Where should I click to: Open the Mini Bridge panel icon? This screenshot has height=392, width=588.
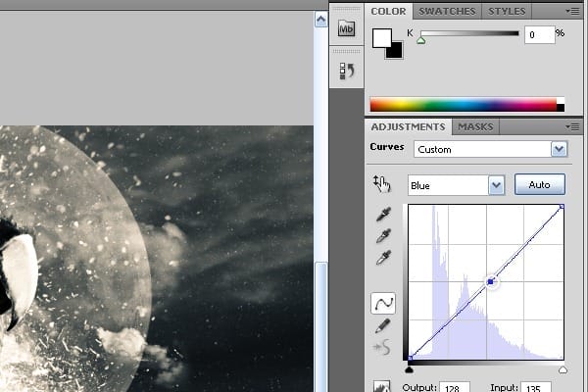coord(345,29)
